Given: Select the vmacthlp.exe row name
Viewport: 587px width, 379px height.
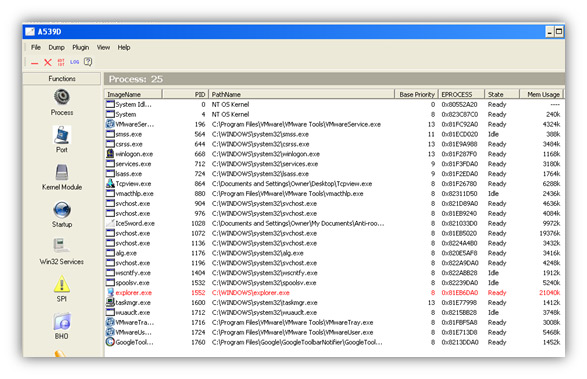Looking at the screenshot, I should [x=134, y=194].
